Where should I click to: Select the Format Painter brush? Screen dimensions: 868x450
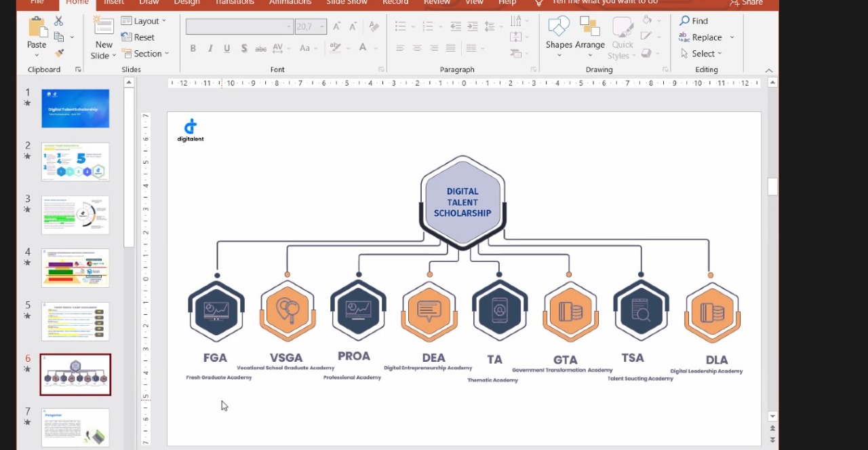tap(59, 53)
